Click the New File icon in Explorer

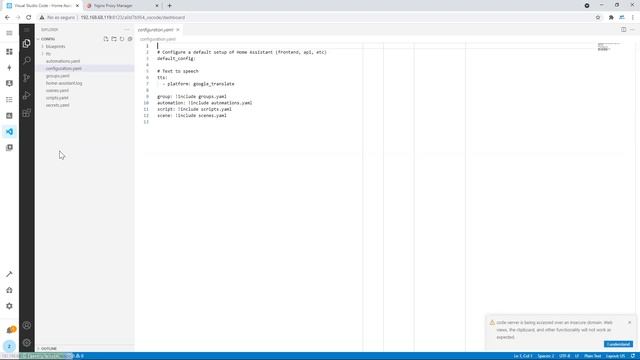click(x=106, y=39)
